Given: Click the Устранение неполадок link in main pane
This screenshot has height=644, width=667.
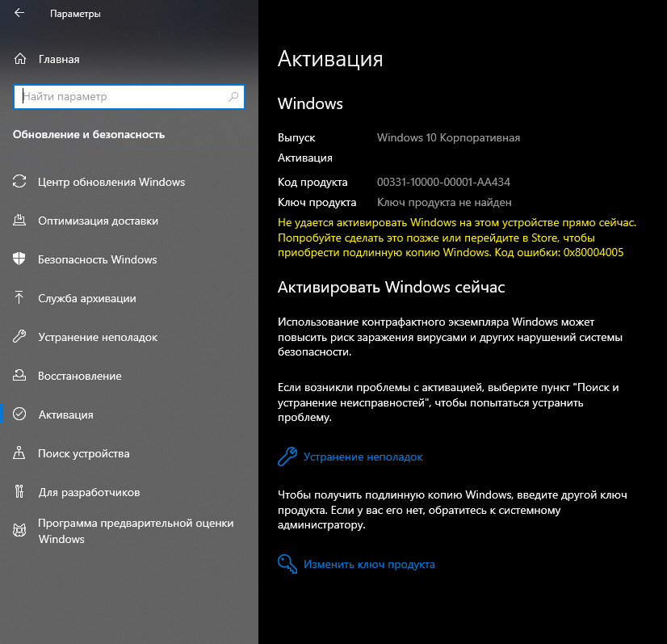Looking at the screenshot, I should point(363,457).
